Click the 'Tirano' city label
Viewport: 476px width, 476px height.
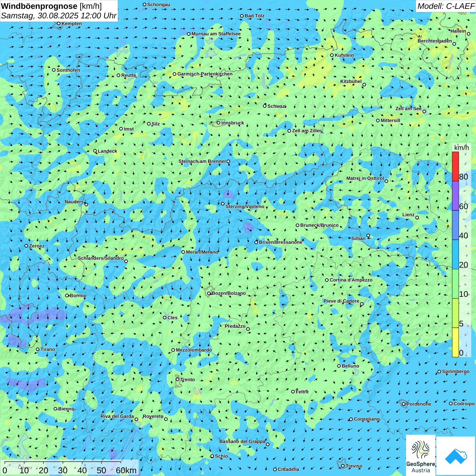tap(48, 349)
